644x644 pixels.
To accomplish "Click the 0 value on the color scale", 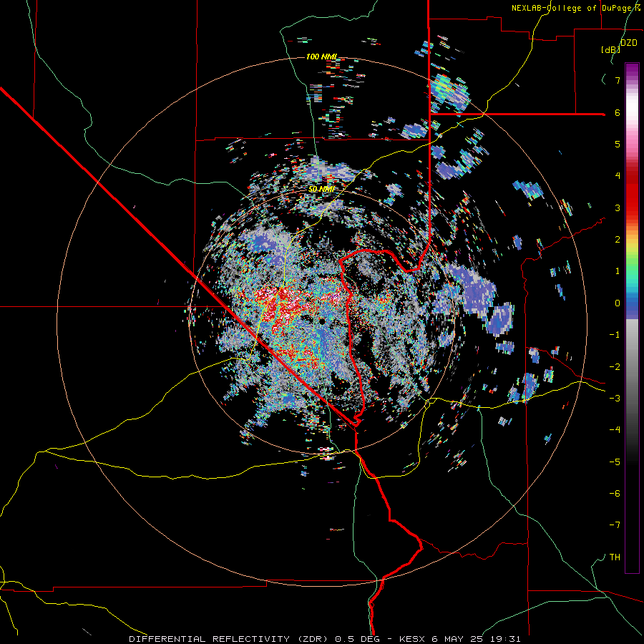I will coord(618,303).
